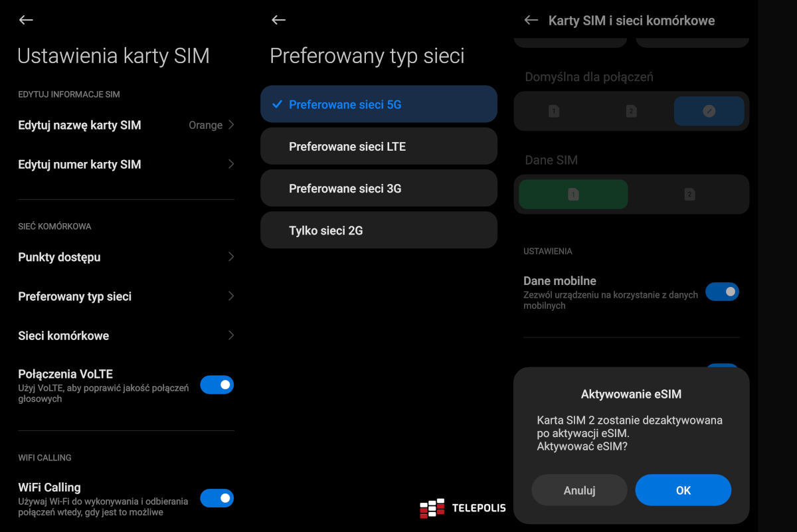
Task: Click the TELEPOLIS logo icon
Action: 433,508
